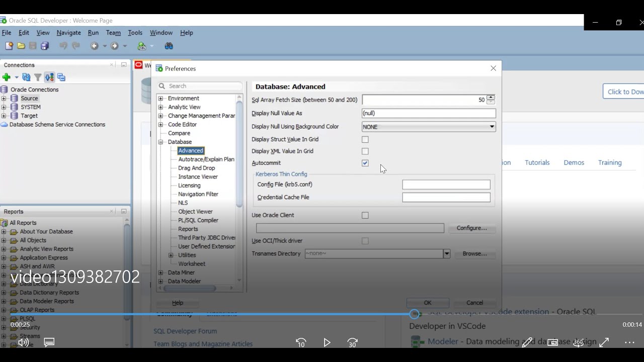Collapse the Database preferences node
644x362 pixels.
(x=161, y=142)
